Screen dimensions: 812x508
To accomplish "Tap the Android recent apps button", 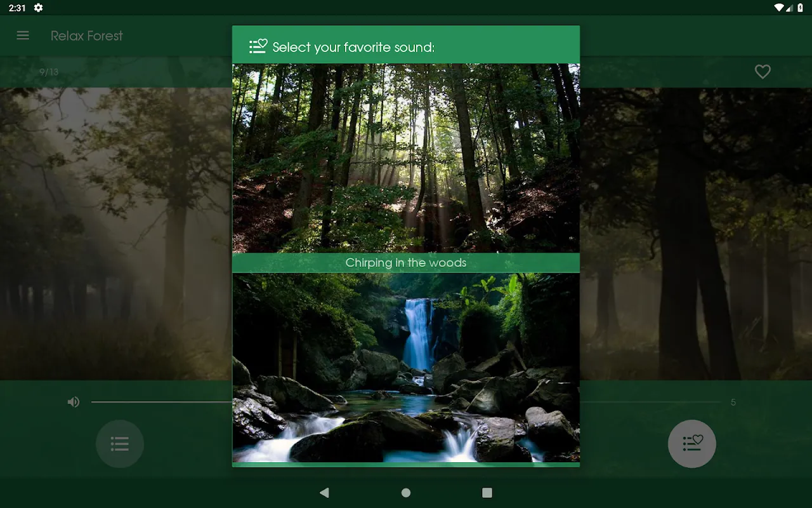I will coord(487,493).
